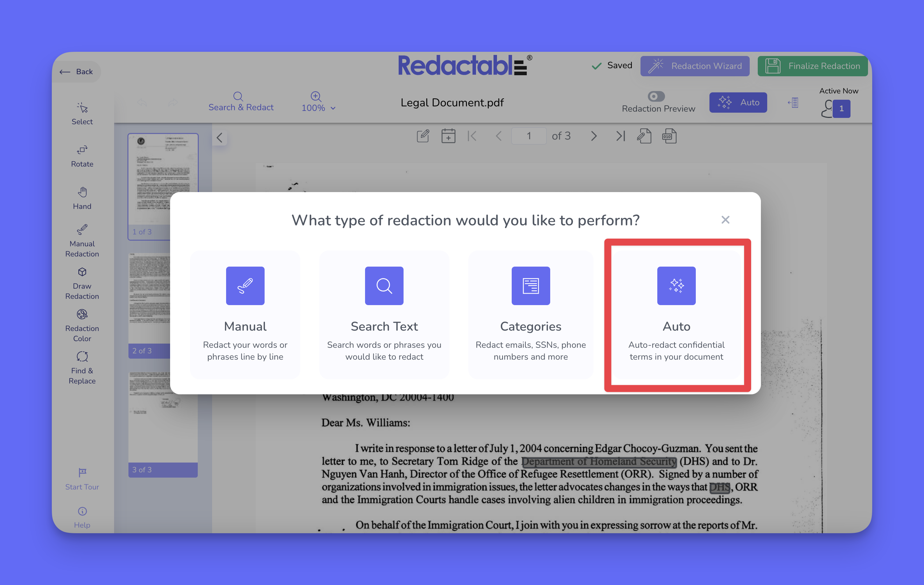Expand the 100% zoom dropdown

[318, 108]
